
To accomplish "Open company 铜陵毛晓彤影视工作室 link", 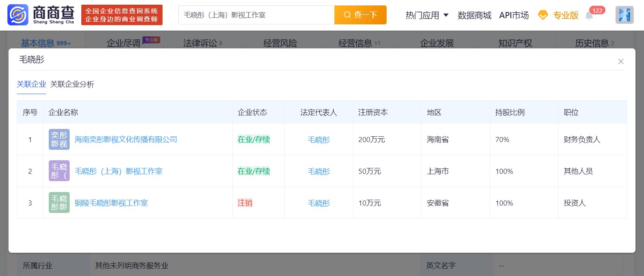I will 111,203.
